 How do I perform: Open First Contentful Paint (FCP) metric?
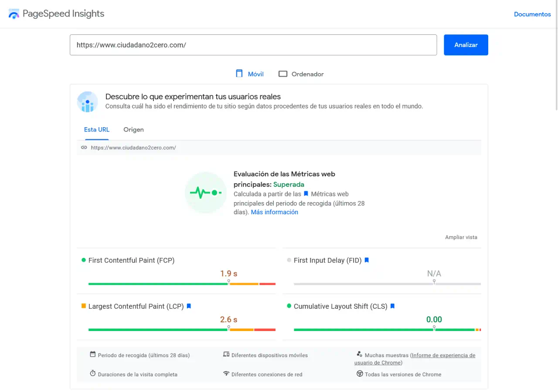click(x=131, y=260)
